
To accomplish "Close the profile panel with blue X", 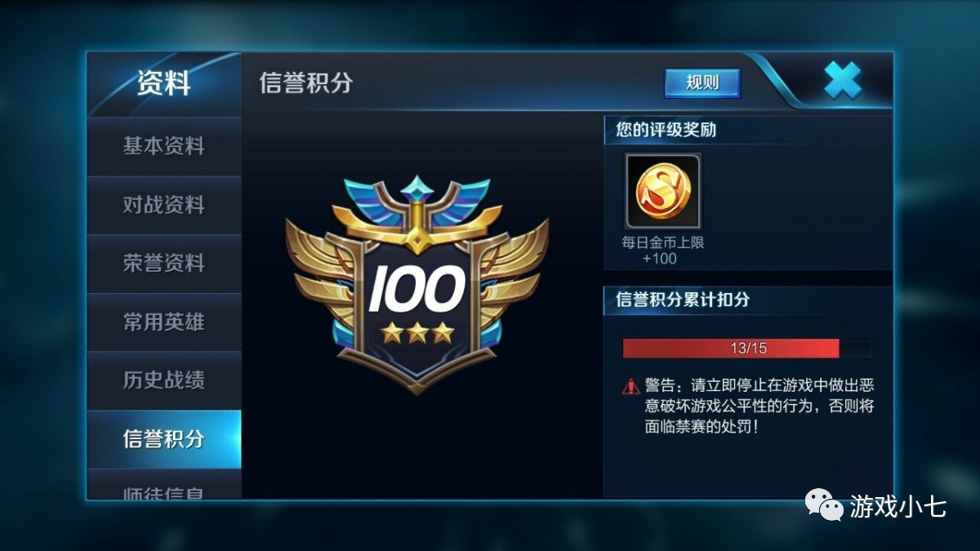I will (843, 81).
